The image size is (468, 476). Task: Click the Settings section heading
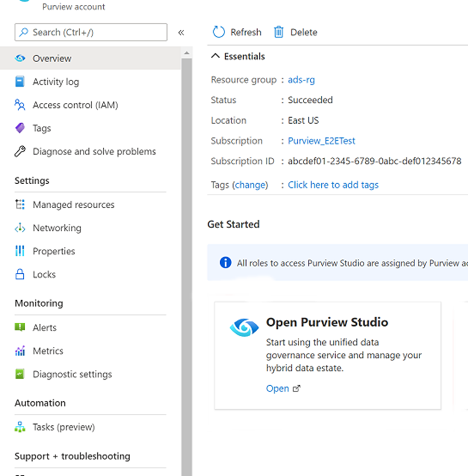pyautogui.click(x=32, y=180)
